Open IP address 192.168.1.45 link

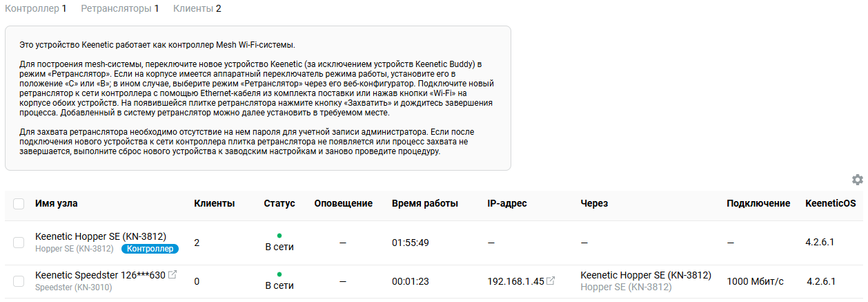pos(515,281)
